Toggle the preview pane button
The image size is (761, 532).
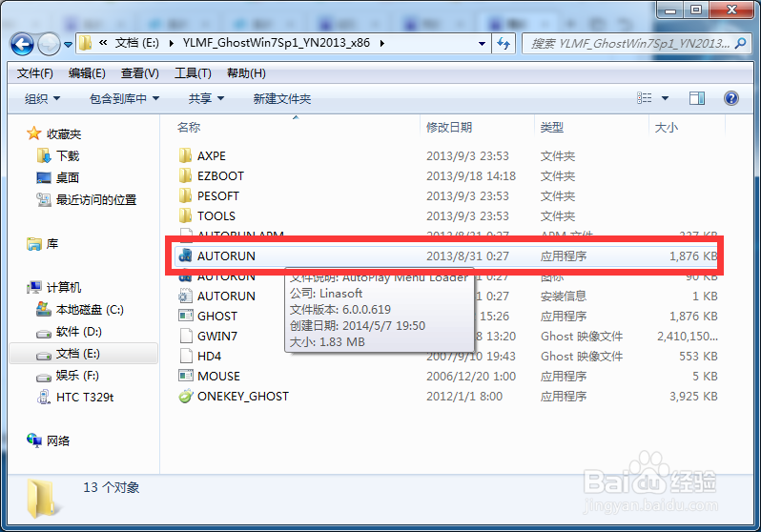tap(697, 98)
